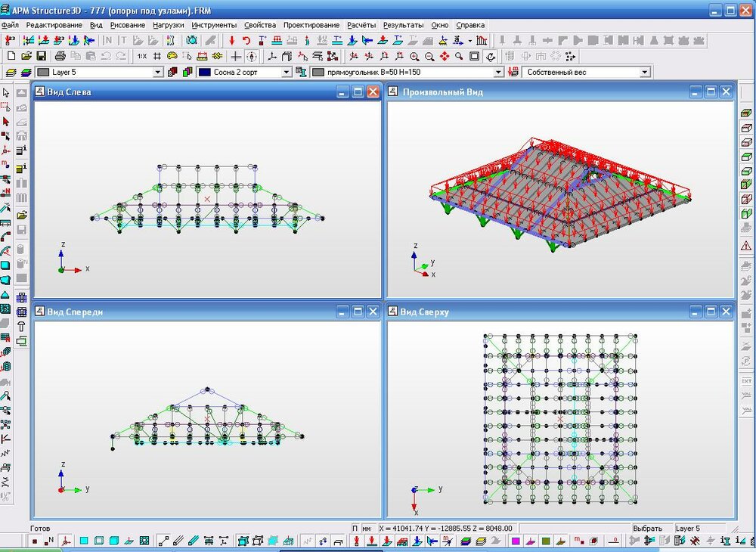Select the red Pan view arrows icon

tap(445, 56)
